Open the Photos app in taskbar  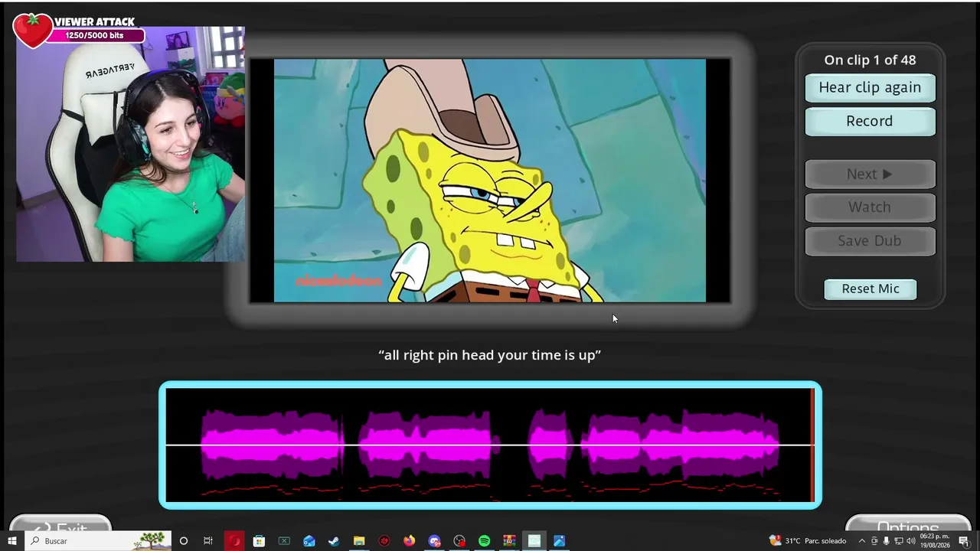pyautogui.click(x=560, y=541)
